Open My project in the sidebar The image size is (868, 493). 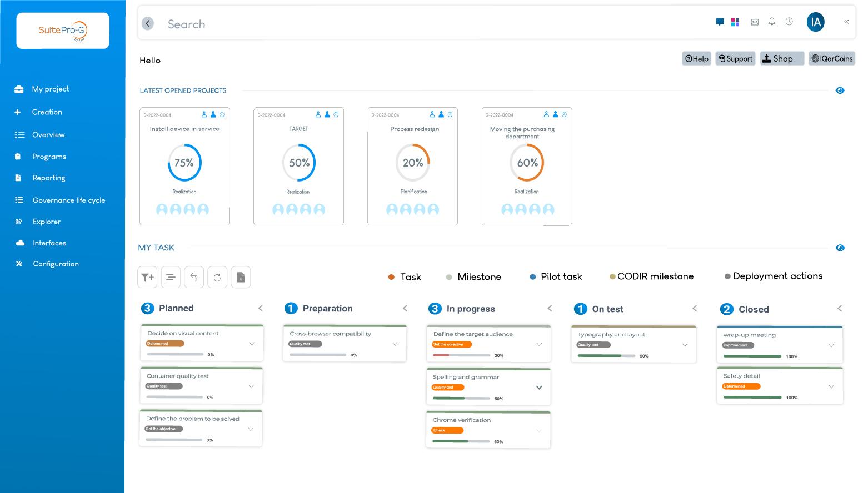pyautogui.click(x=51, y=89)
